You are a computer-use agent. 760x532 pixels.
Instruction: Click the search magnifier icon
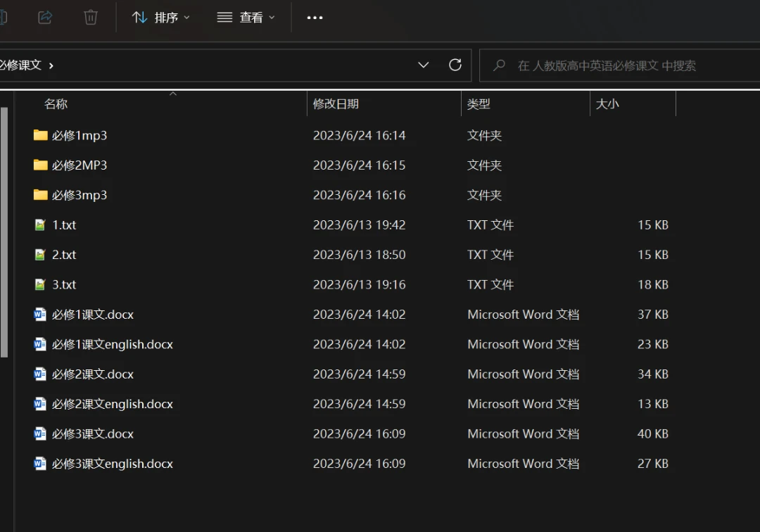point(499,65)
